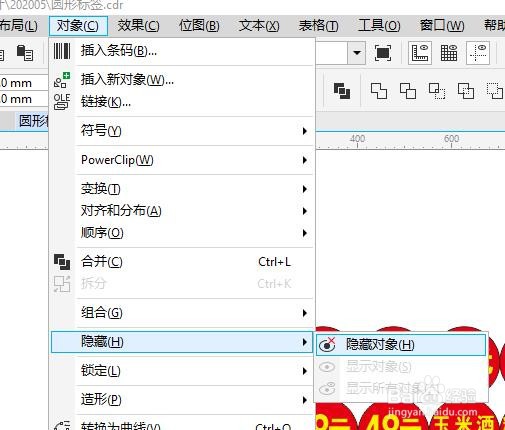Click the lower mm size input field

pyautogui.click(x=23, y=99)
